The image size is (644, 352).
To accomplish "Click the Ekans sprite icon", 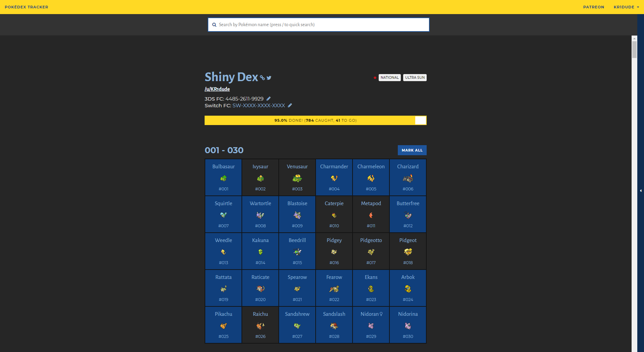I will pyautogui.click(x=371, y=289).
